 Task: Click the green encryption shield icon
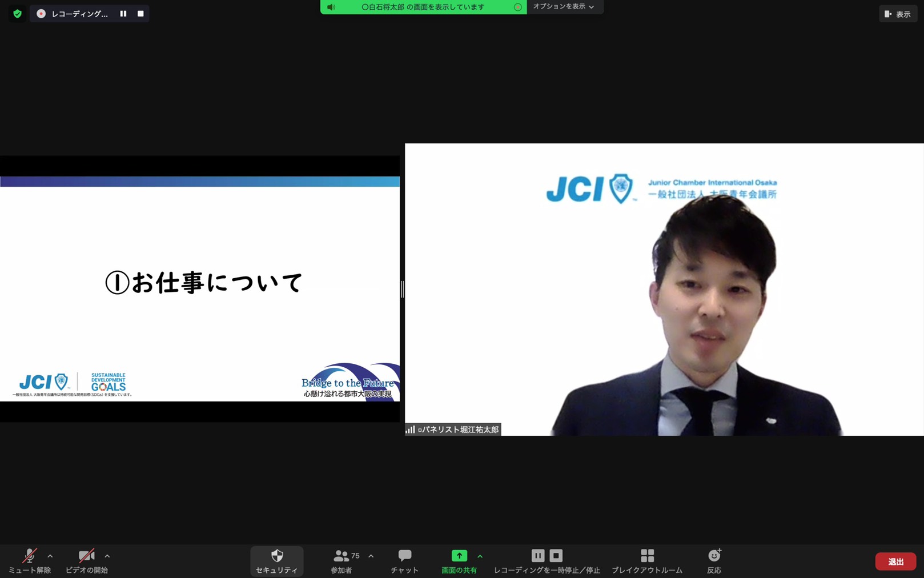point(17,14)
